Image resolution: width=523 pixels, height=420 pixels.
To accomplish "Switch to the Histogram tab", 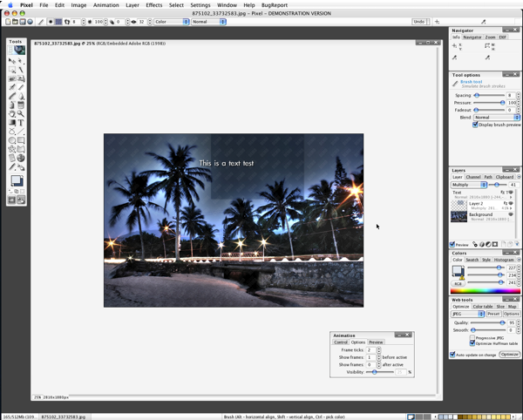I will click(504, 260).
